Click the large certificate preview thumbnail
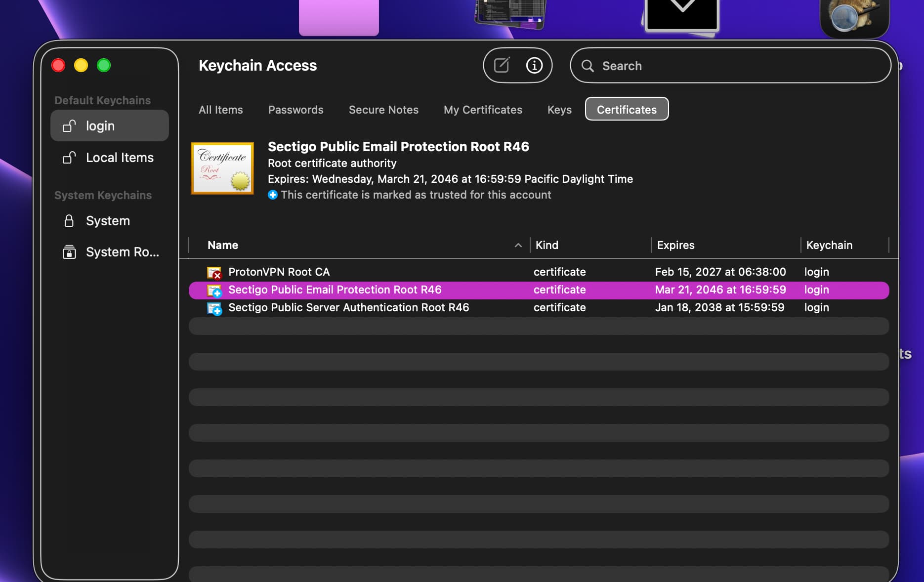The width and height of the screenshot is (924, 582). coord(222,168)
